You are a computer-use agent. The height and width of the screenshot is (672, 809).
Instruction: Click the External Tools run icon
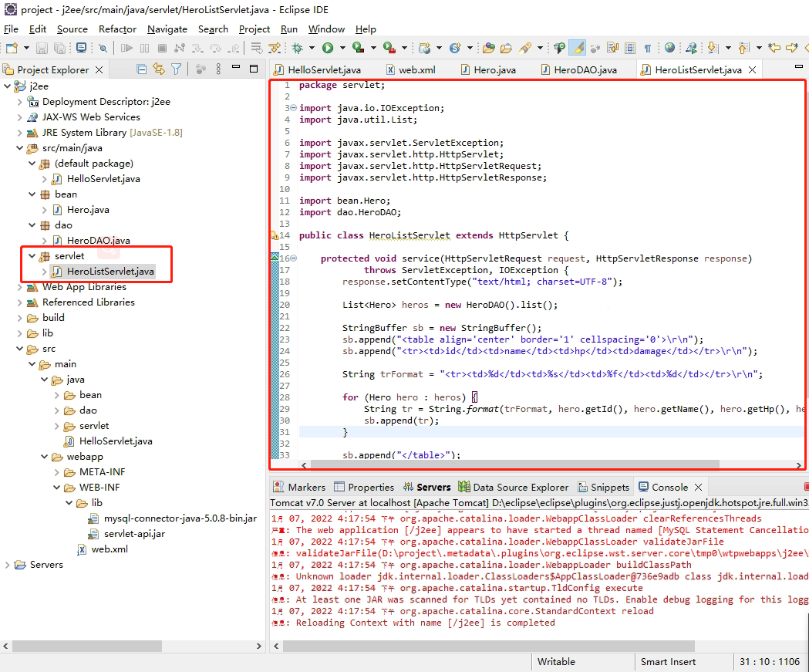(389, 48)
